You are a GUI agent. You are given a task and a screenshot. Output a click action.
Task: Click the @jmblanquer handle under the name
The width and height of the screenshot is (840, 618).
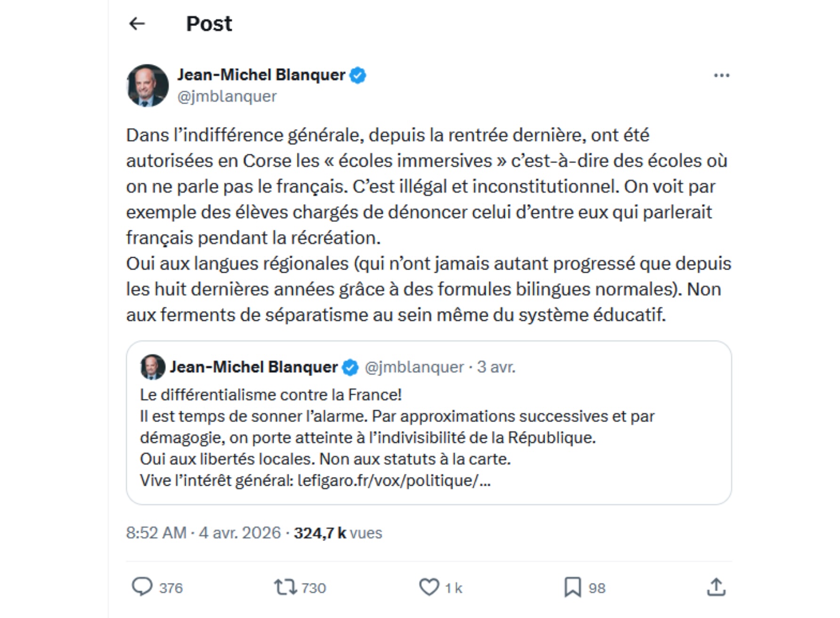227,96
